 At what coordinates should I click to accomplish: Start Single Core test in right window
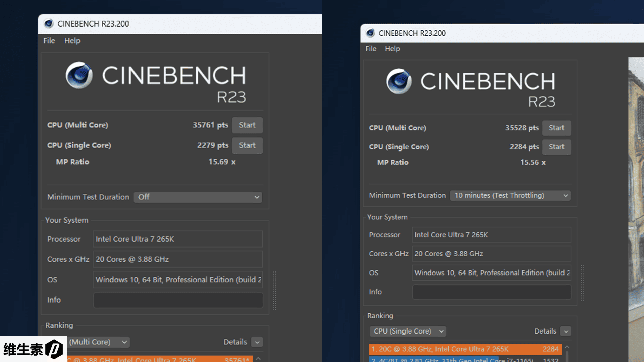click(x=556, y=147)
